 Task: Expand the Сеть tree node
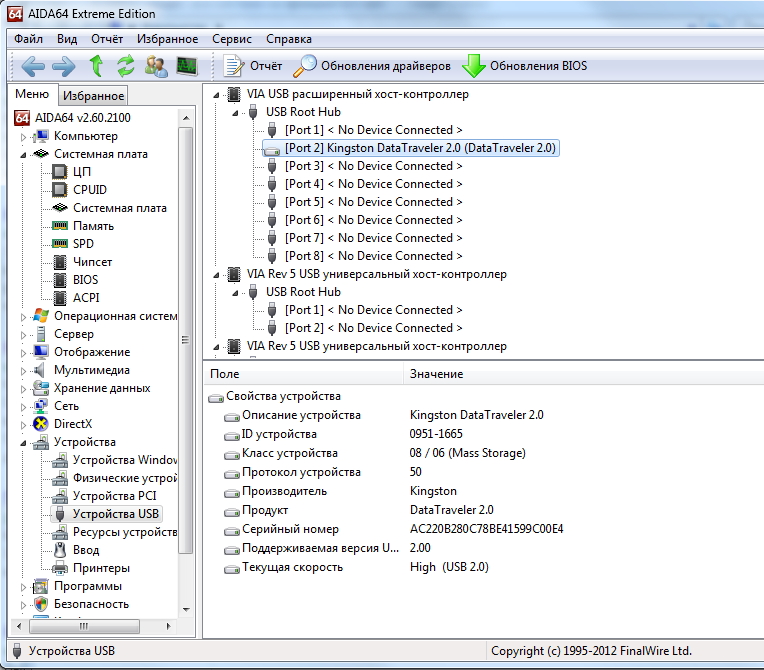pyautogui.click(x=23, y=407)
